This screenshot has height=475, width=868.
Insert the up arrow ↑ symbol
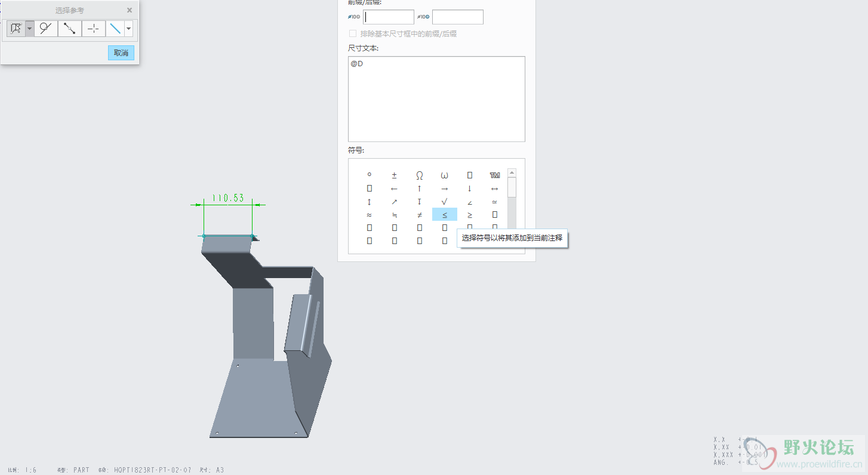point(420,188)
